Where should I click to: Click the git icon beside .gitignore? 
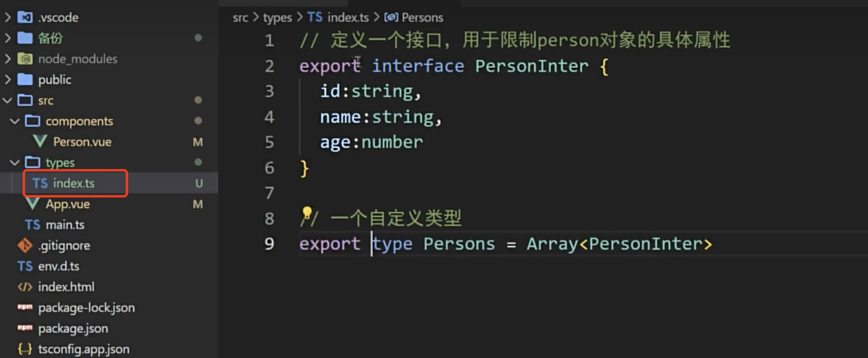click(25, 246)
